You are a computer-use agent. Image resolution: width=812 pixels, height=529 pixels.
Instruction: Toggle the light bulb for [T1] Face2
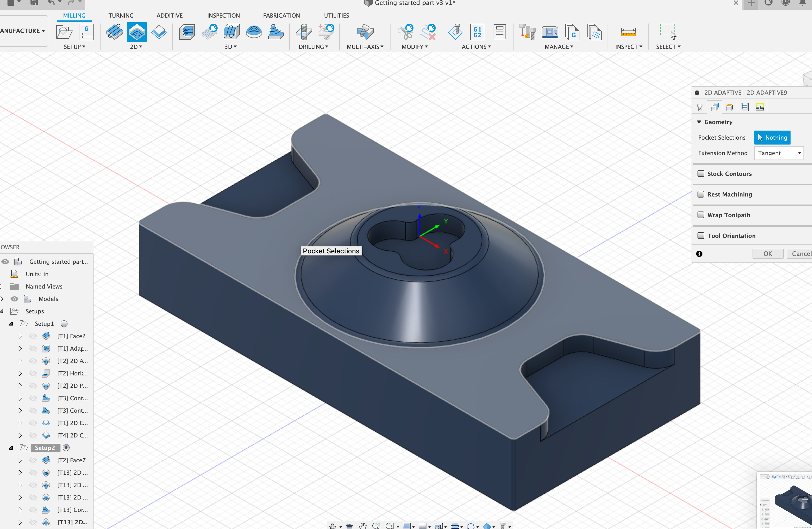point(33,336)
